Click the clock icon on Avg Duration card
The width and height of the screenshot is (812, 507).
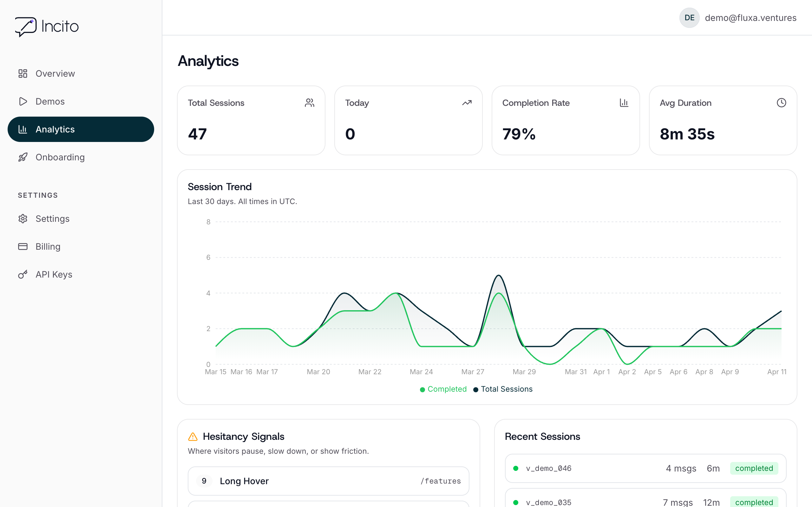click(x=781, y=103)
